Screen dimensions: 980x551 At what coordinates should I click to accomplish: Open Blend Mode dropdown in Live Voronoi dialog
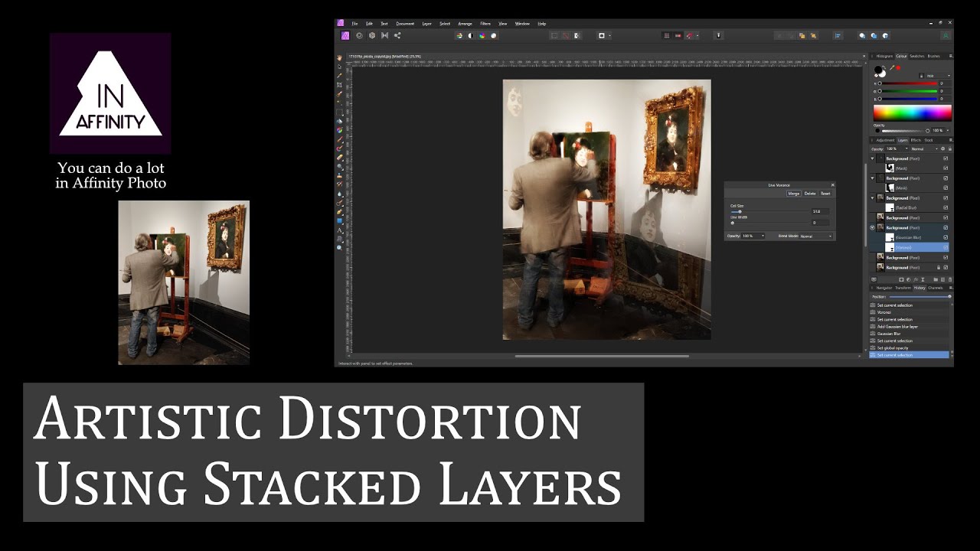816,236
